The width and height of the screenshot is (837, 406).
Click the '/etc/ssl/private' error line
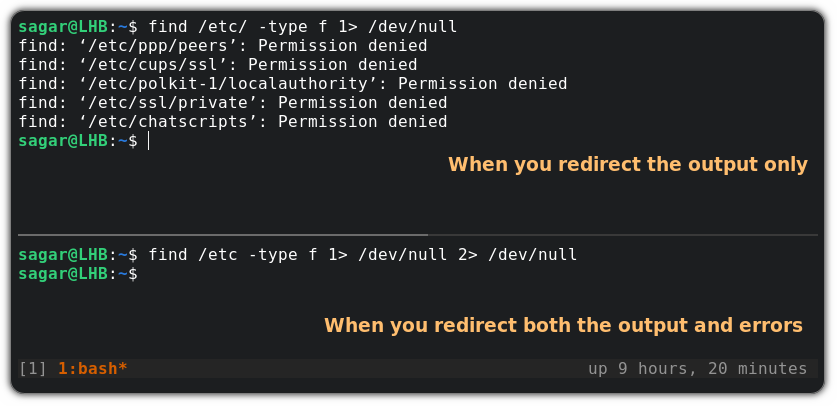click(x=233, y=102)
